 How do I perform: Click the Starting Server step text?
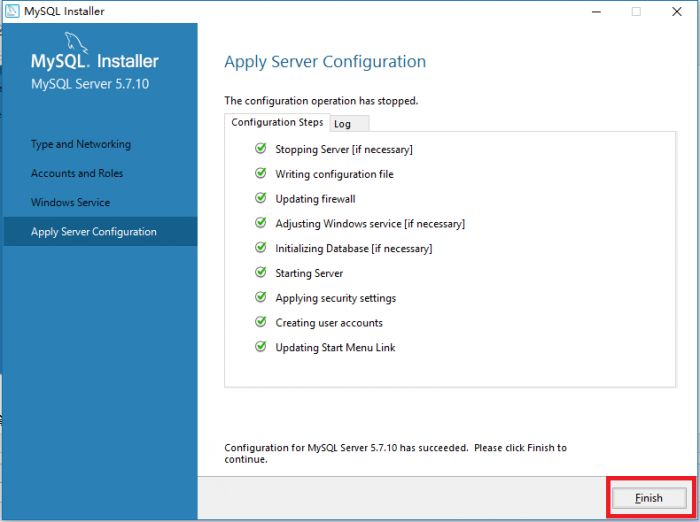coord(309,273)
